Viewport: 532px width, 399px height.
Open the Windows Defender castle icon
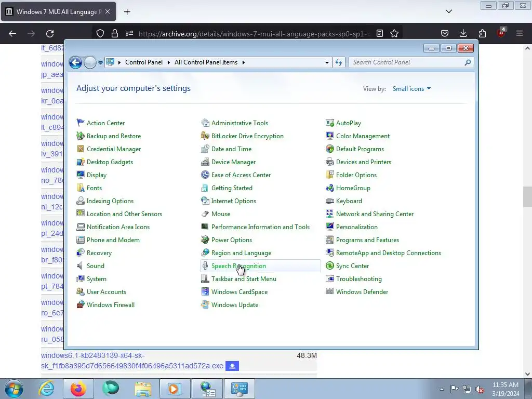click(x=330, y=292)
